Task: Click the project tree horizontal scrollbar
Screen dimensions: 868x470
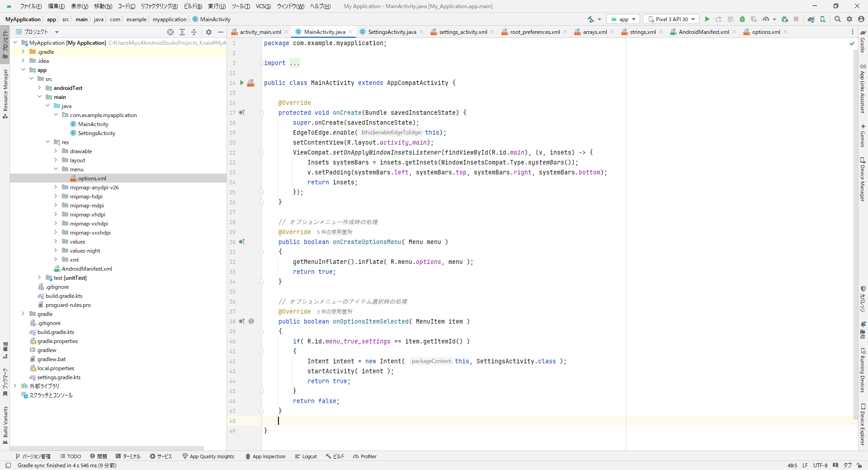Action: (107, 448)
